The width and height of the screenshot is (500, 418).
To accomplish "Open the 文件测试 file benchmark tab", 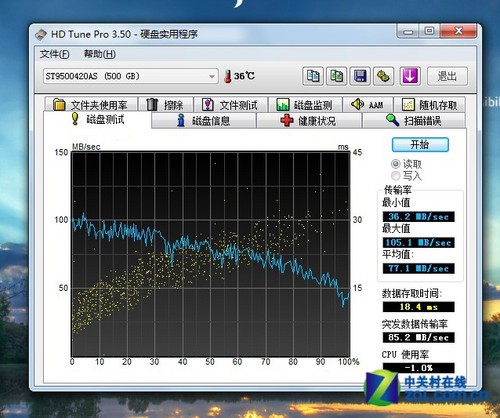I will (x=231, y=105).
